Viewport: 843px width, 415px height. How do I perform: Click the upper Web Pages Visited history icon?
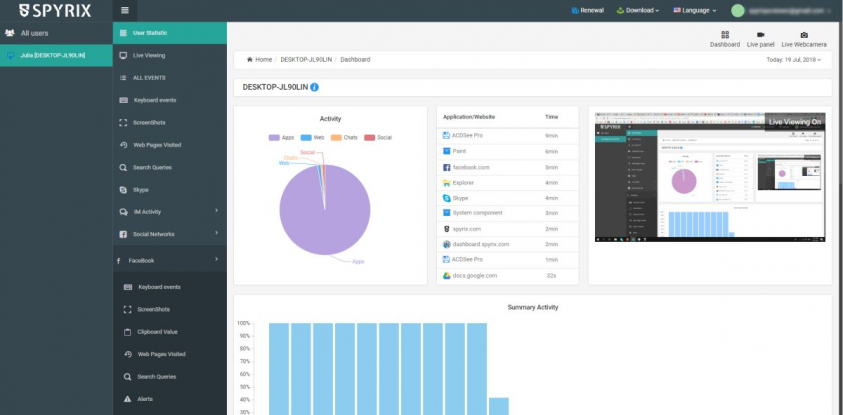click(123, 145)
